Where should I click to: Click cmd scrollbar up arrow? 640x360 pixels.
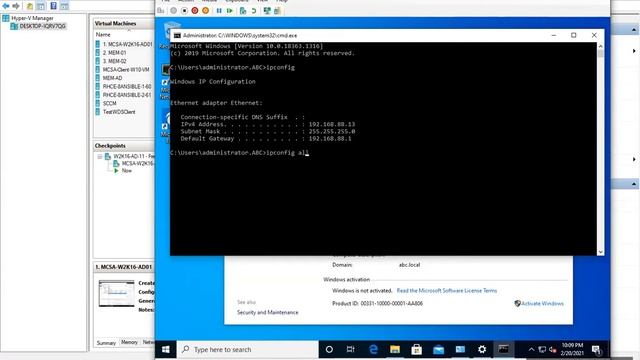tap(600, 46)
